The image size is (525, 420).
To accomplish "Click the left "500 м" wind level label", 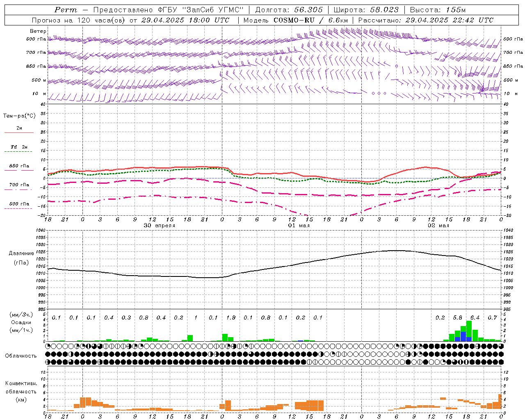I will (x=39, y=80).
